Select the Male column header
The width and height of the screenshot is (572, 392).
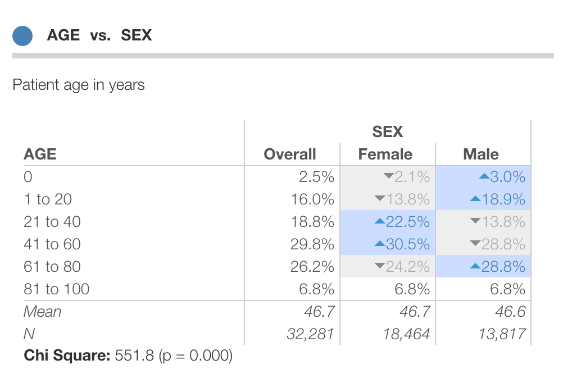[481, 154]
